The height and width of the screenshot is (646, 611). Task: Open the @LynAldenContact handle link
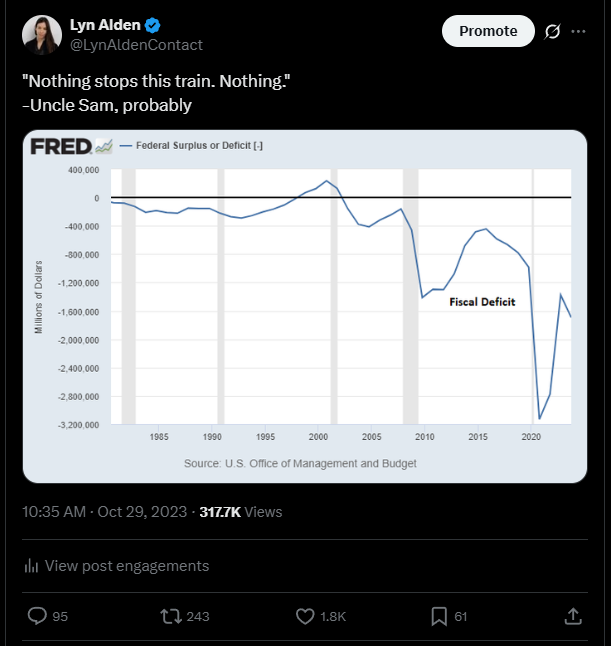coord(136,45)
